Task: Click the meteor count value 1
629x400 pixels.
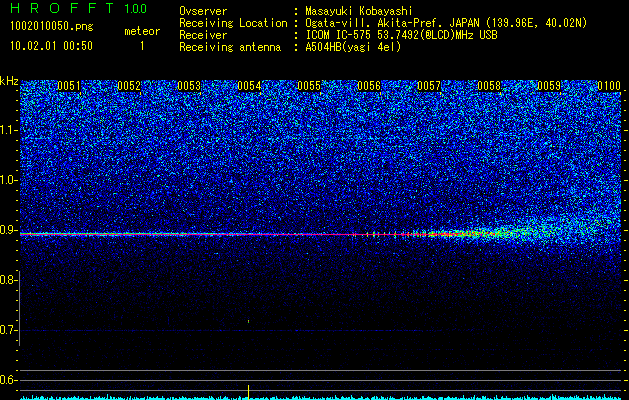Action: click(142, 46)
